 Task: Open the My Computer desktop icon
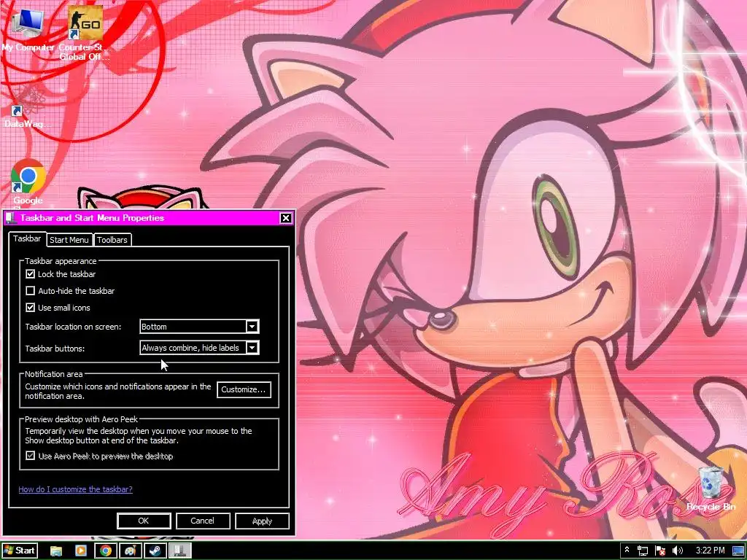click(x=28, y=29)
